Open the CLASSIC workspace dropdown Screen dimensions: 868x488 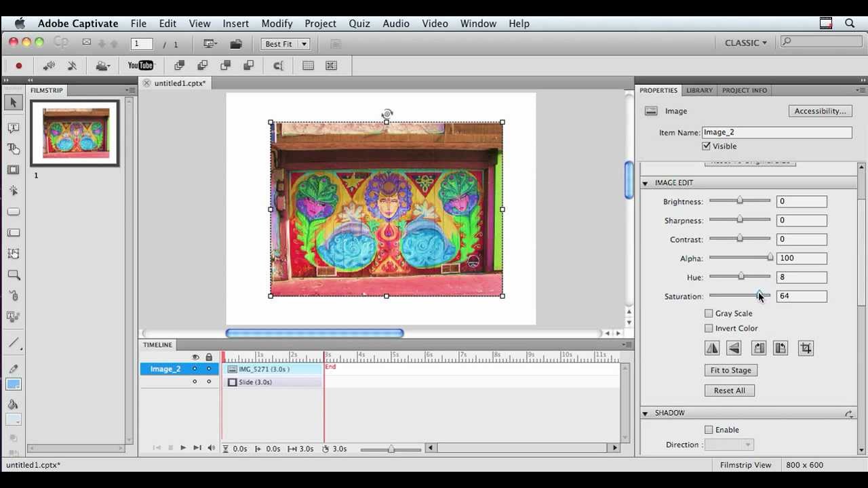pyautogui.click(x=746, y=43)
